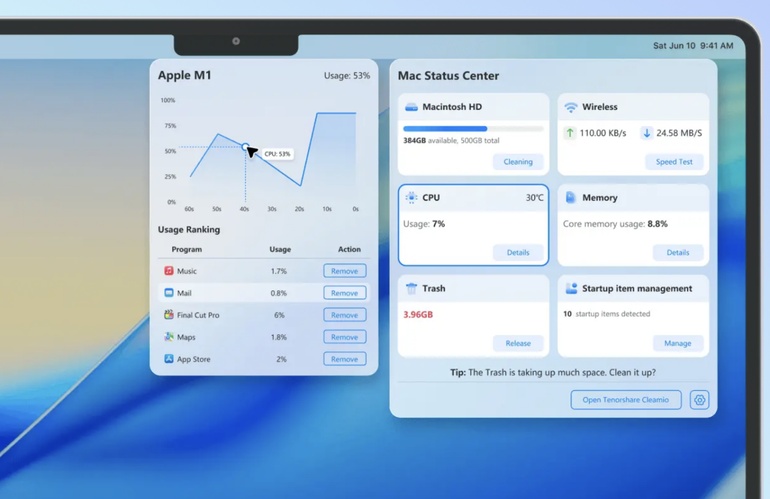Click the Startup item management icon
Screen dimensions: 770x499
tap(571, 288)
